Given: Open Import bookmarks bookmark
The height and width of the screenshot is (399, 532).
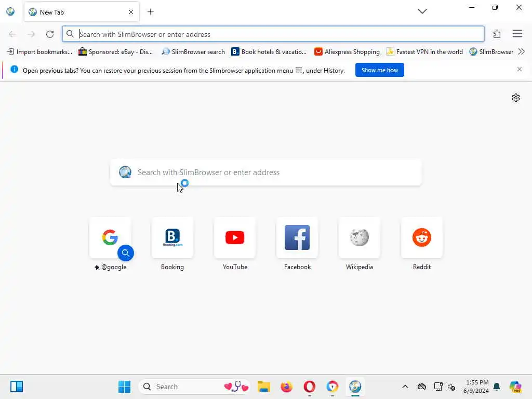Looking at the screenshot, I should 39,51.
